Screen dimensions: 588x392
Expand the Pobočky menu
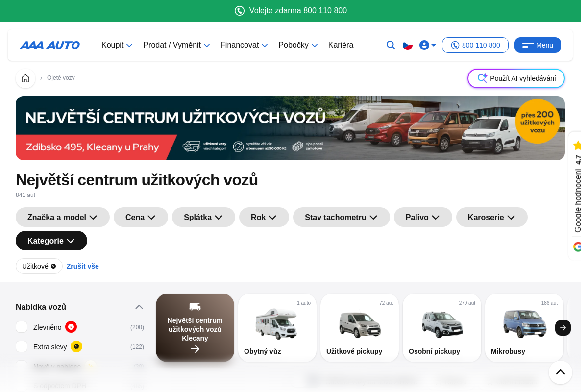click(x=298, y=45)
